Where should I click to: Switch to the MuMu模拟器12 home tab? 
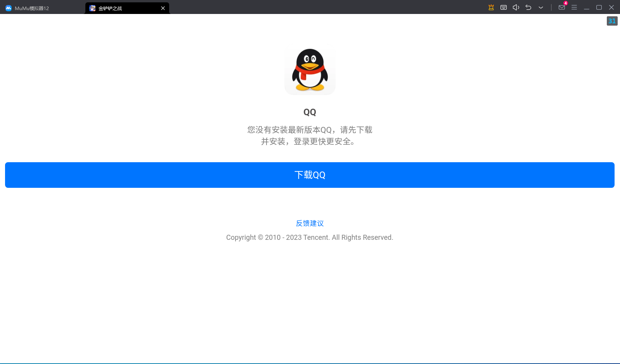tap(27, 8)
